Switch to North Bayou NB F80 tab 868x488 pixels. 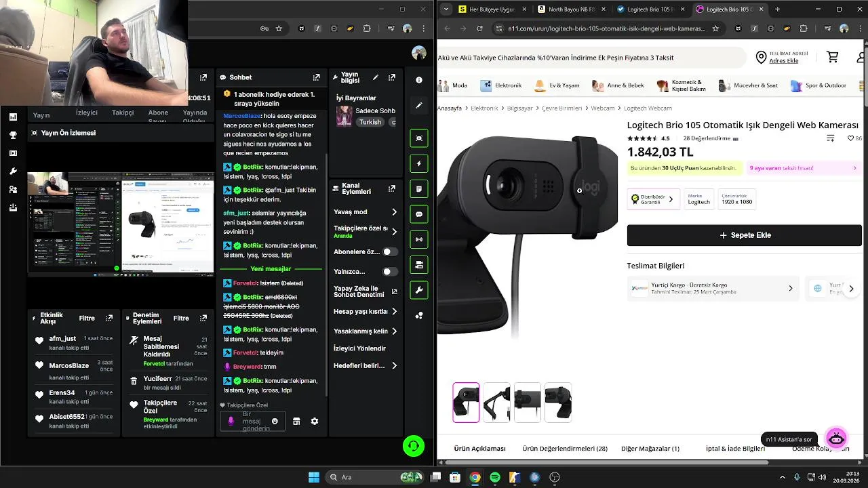point(570,9)
